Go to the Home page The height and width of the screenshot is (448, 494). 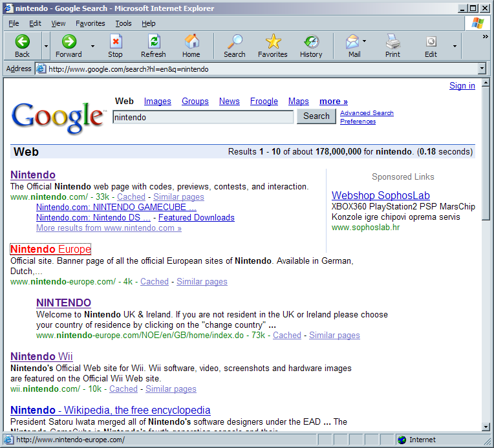coord(191,41)
